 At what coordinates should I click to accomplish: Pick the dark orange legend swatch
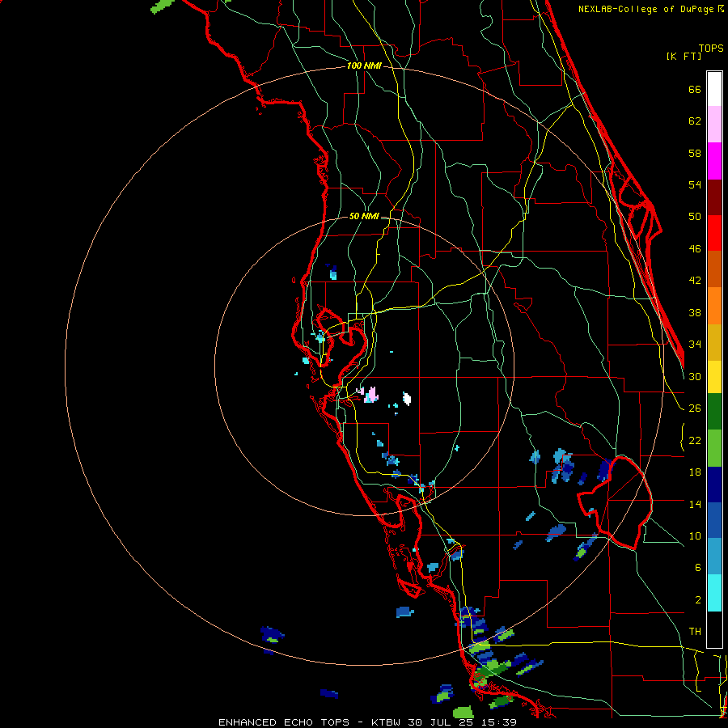[x=714, y=269]
